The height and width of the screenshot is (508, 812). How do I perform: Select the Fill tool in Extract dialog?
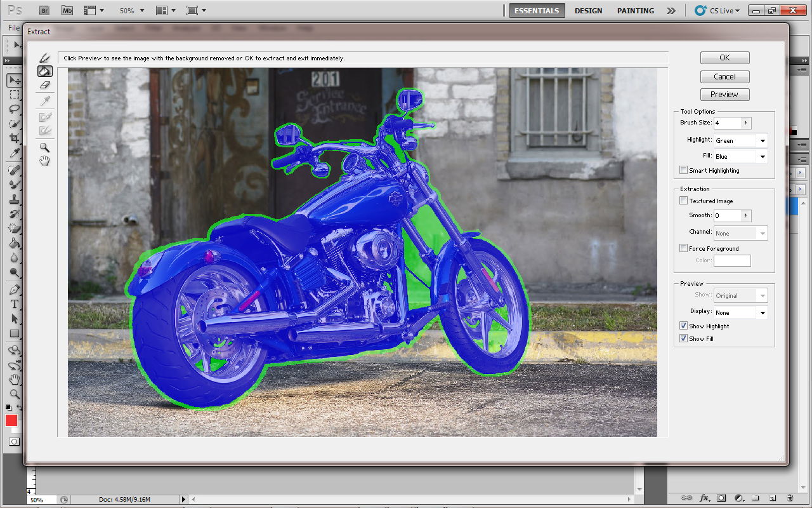(44, 72)
